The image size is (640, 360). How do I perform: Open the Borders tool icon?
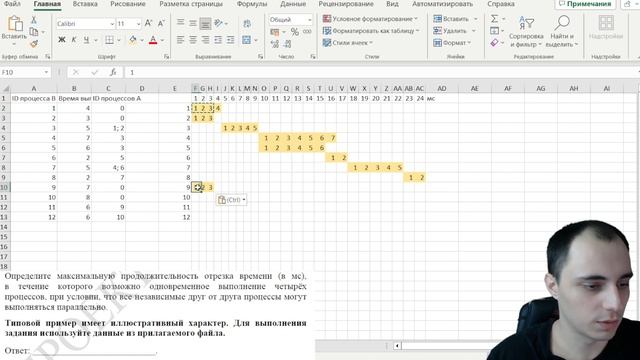[109, 40]
